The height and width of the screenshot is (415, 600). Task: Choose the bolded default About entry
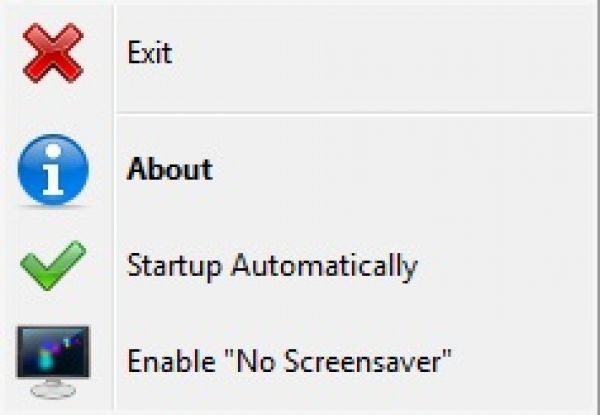point(170,169)
